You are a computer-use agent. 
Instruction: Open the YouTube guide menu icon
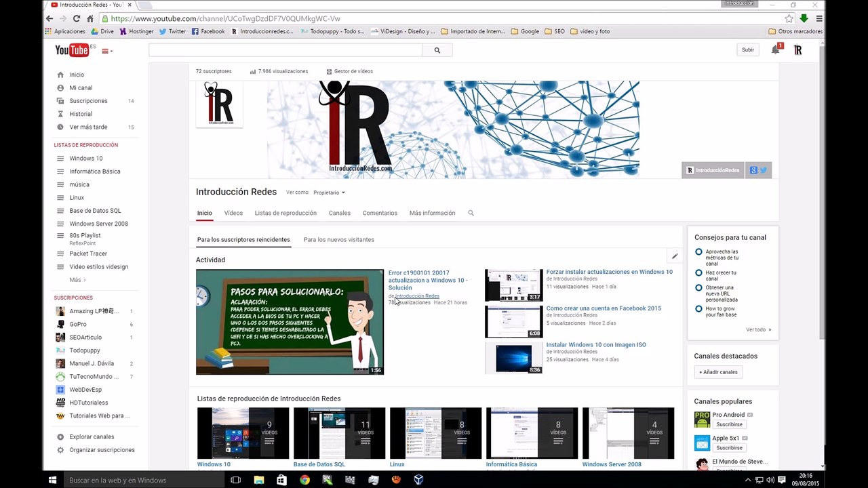coord(107,51)
